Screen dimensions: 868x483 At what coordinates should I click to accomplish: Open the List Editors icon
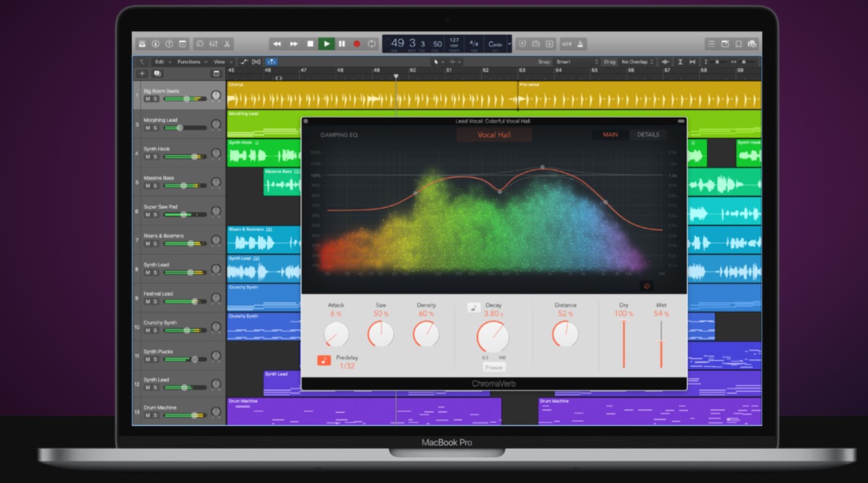[x=711, y=43]
